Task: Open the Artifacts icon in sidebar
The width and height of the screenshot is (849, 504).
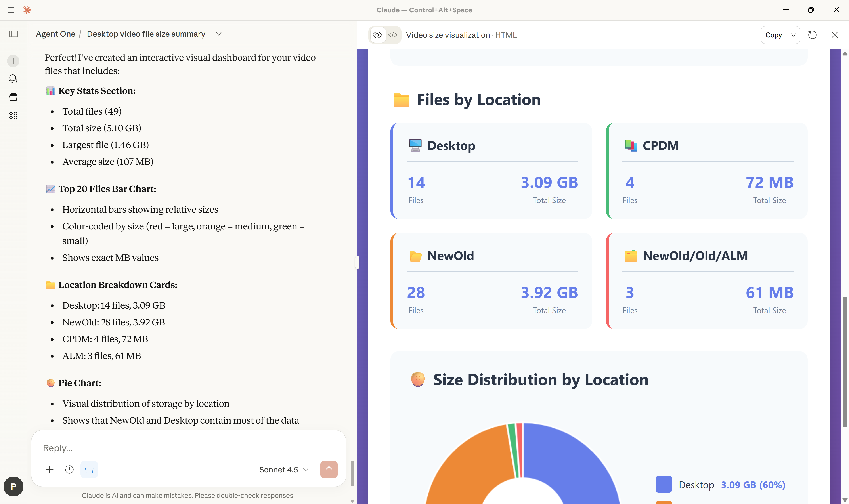Action: click(13, 115)
